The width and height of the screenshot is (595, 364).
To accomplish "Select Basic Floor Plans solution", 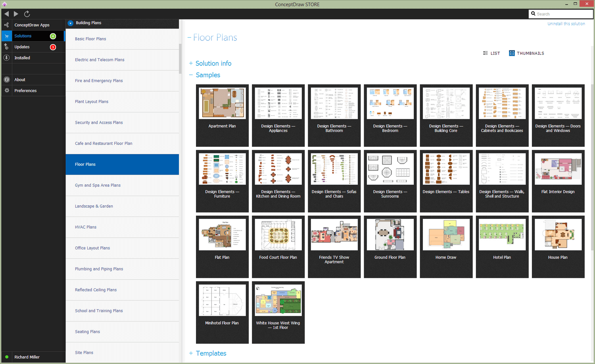I will [x=122, y=39].
